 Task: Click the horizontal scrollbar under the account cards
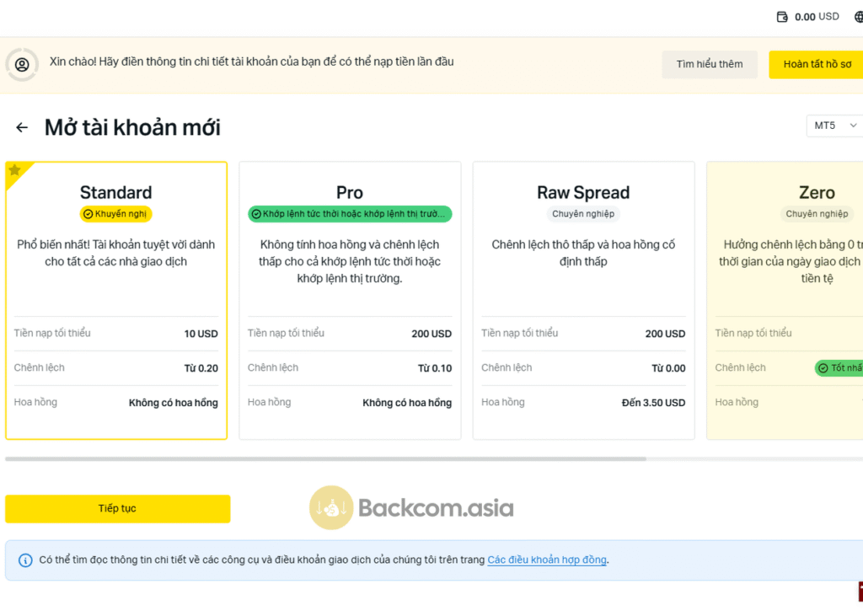(x=325, y=459)
